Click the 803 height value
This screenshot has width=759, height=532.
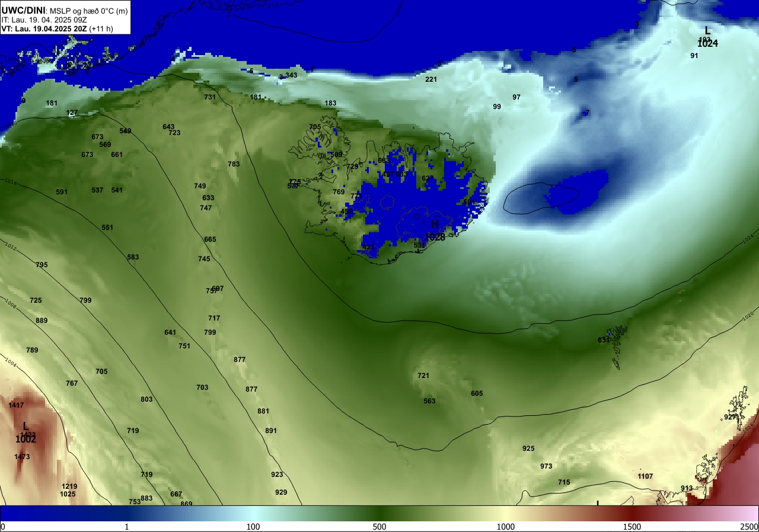146,399
